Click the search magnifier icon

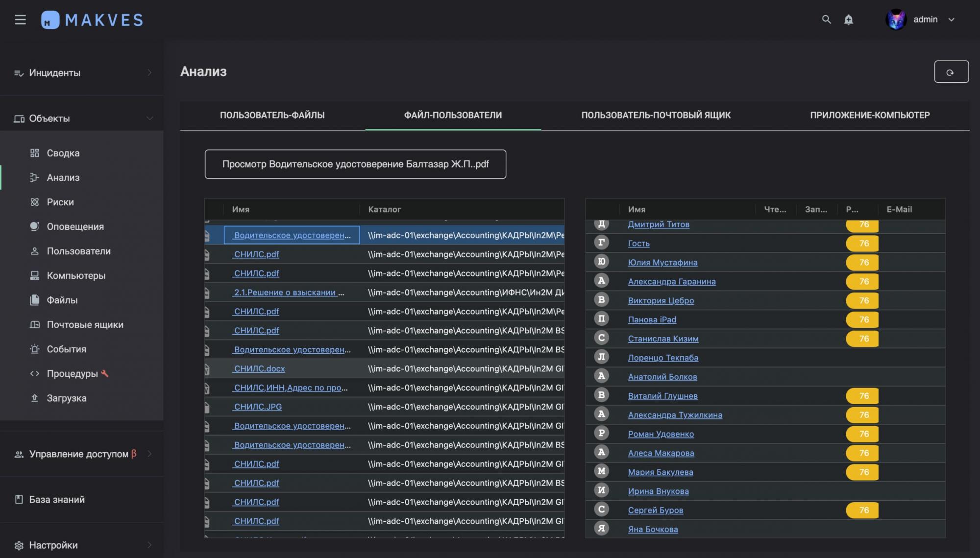click(826, 20)
